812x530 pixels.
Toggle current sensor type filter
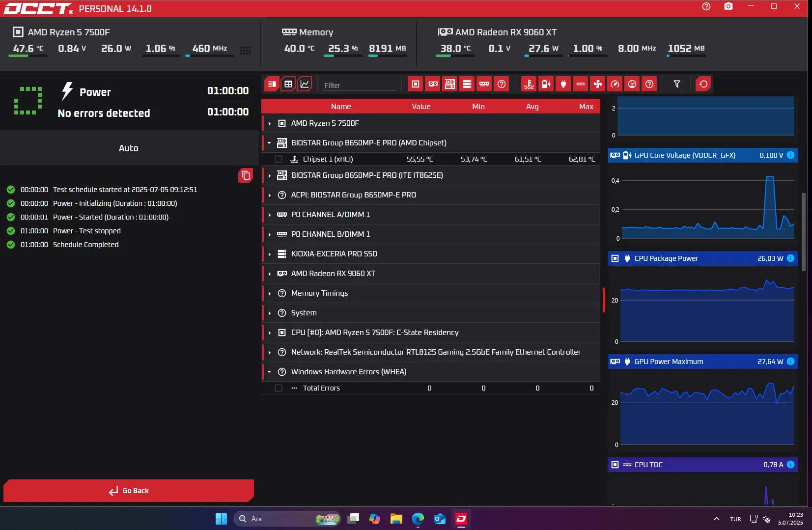point(581,84)
